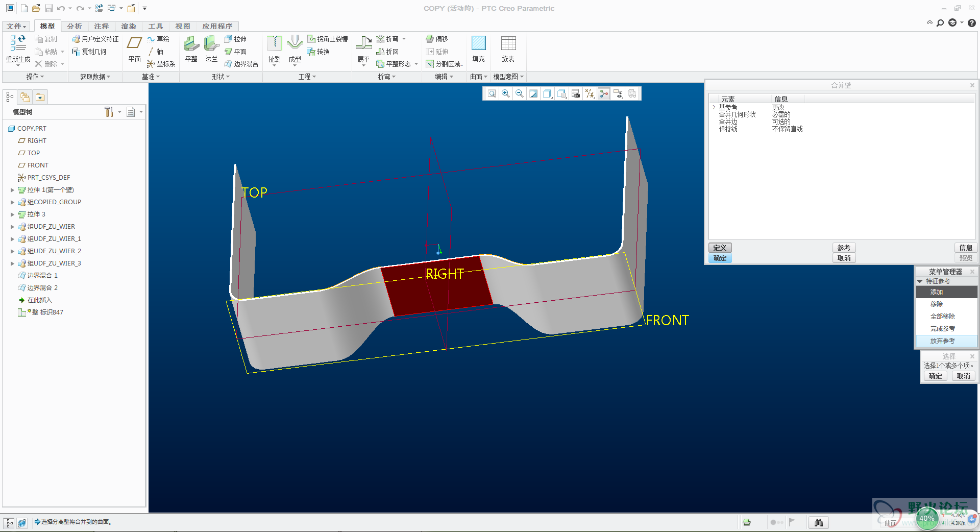Expand the 拉伸 3 tree node
Image resolution: width=980 pixels, height=532 pixels.
click(x=12, y=214)
